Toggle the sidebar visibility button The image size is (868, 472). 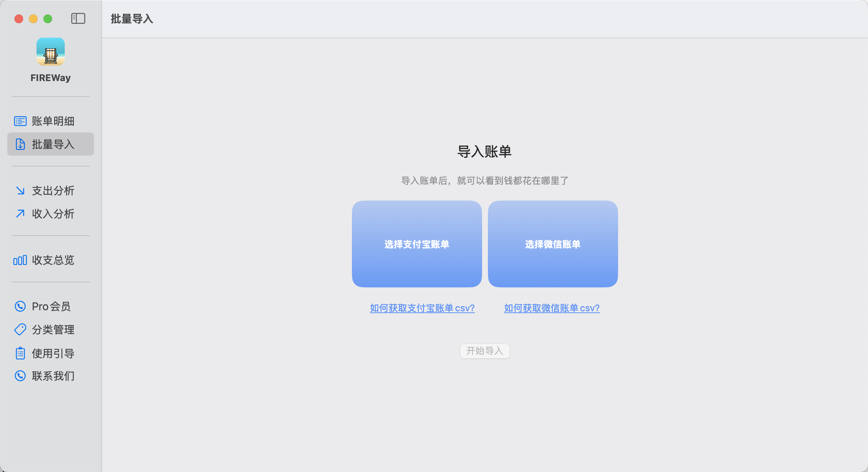(x=78, y=18)
